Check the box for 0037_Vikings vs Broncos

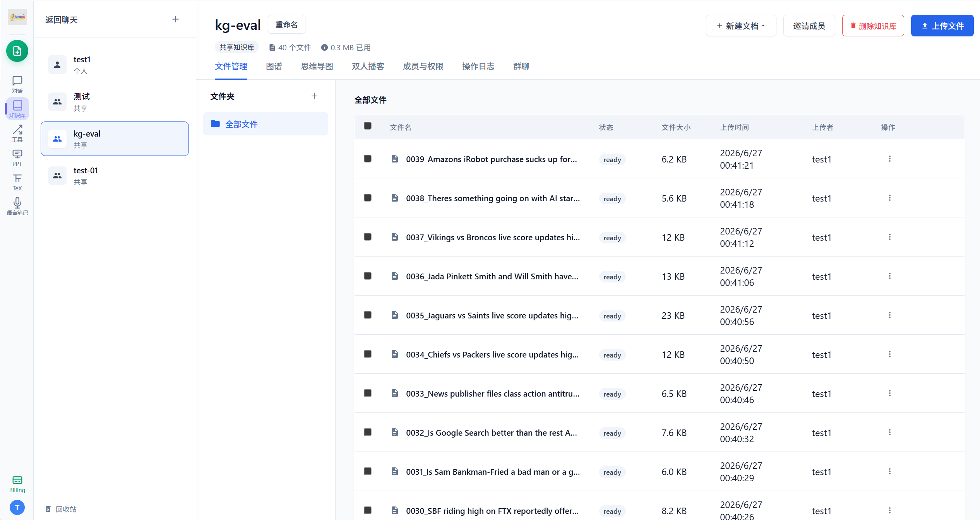368,237
